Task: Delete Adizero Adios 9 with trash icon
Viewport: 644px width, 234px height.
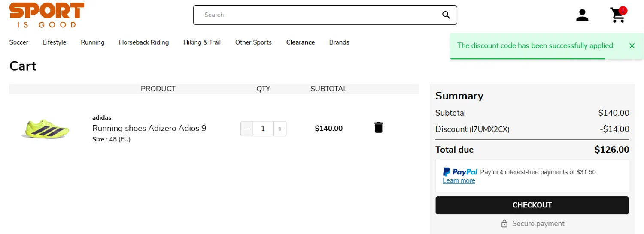Action: 378,127
